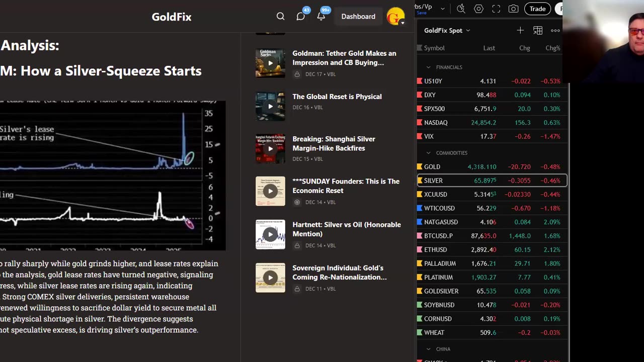Sort watchlist by Chg% column
644x362 pixels.
pos(553,48)
